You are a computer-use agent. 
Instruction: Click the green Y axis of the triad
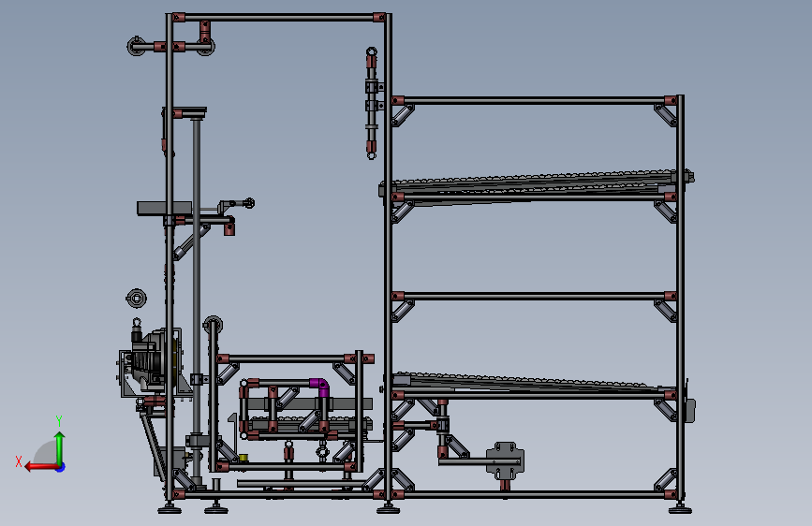(60, 447)
